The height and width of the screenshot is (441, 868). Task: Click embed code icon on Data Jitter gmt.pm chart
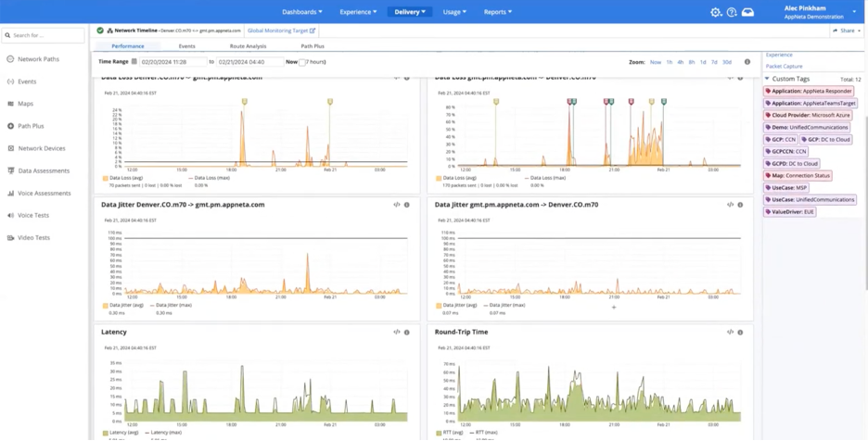coord(730,205)
